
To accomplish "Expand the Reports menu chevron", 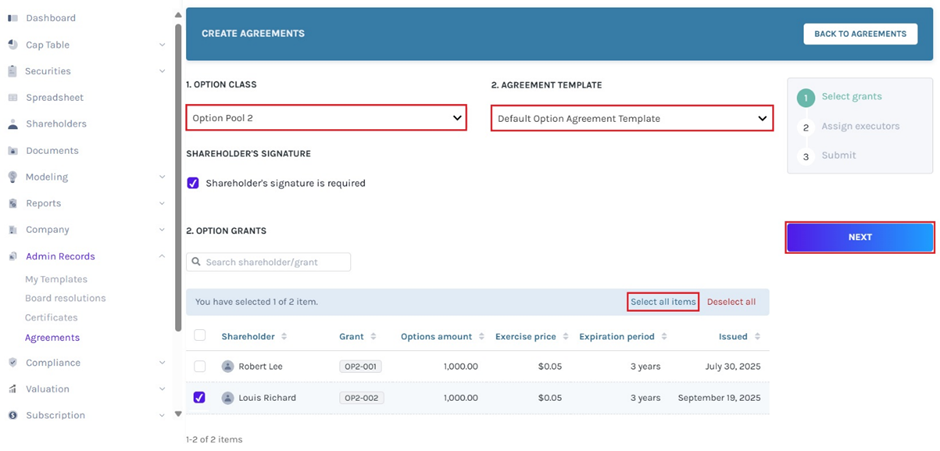I will click(162, 203).
